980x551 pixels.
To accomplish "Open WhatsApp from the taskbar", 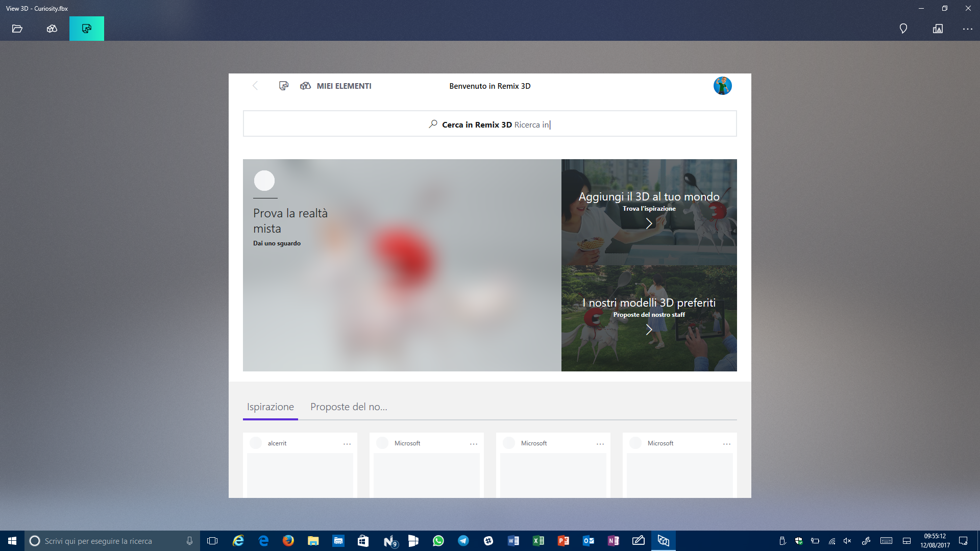I will (x=438, y=541).
